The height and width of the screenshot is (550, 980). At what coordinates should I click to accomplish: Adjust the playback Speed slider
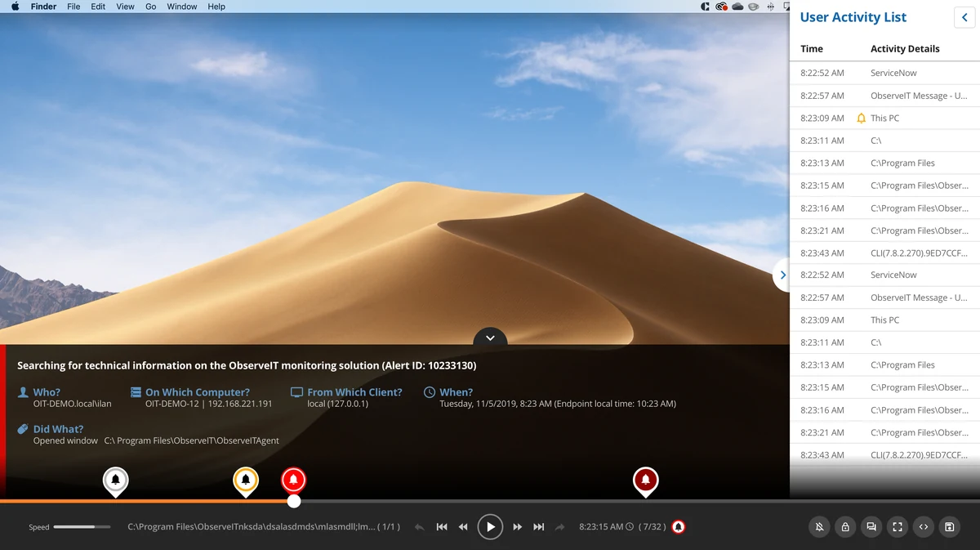click(82, 527)
